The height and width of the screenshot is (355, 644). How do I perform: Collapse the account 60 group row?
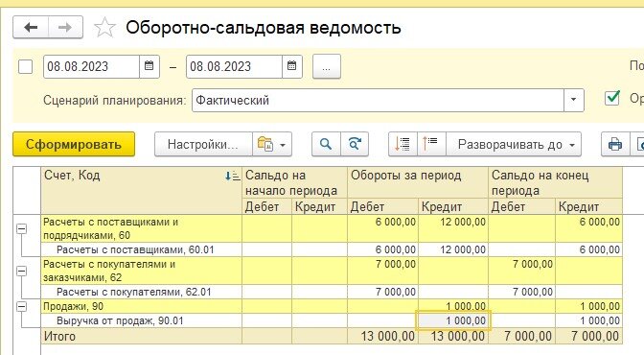point(22,228)
